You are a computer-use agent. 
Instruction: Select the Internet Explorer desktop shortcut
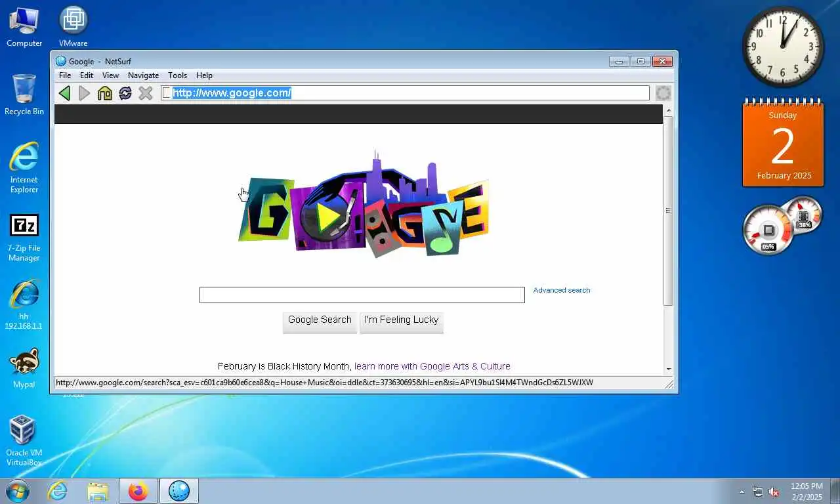(x=24, y=167)
